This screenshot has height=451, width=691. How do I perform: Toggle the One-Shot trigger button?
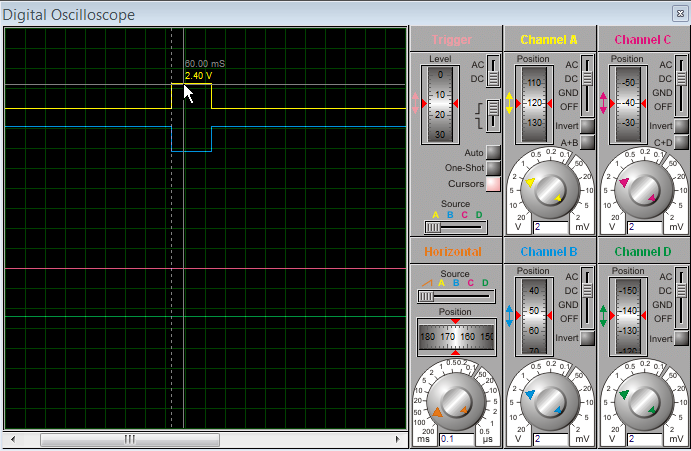493,168
